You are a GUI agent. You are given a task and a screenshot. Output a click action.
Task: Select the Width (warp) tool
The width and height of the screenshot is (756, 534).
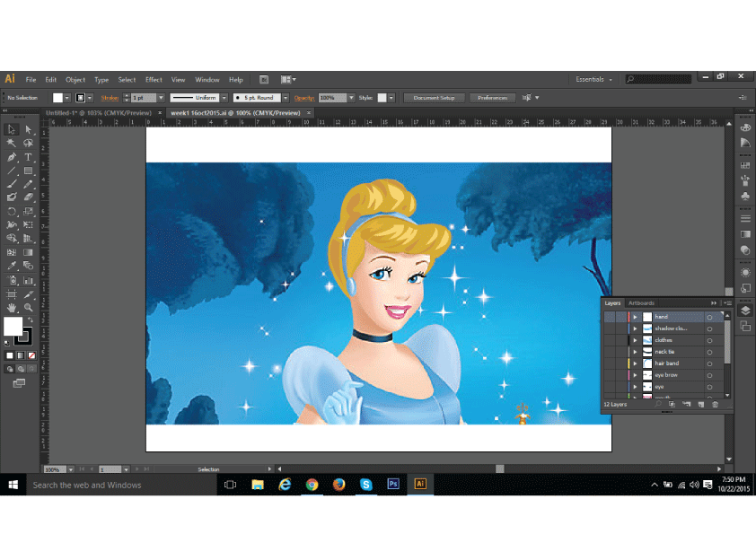coord(12,224)
